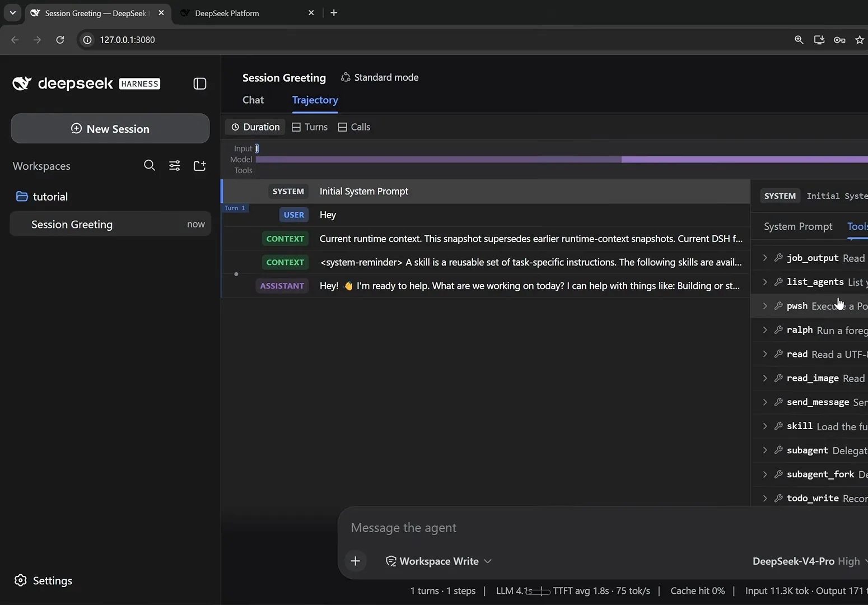Screen dimensions: 868x605
Task: Close the Session Greeting browser tab
Action: 161,12
